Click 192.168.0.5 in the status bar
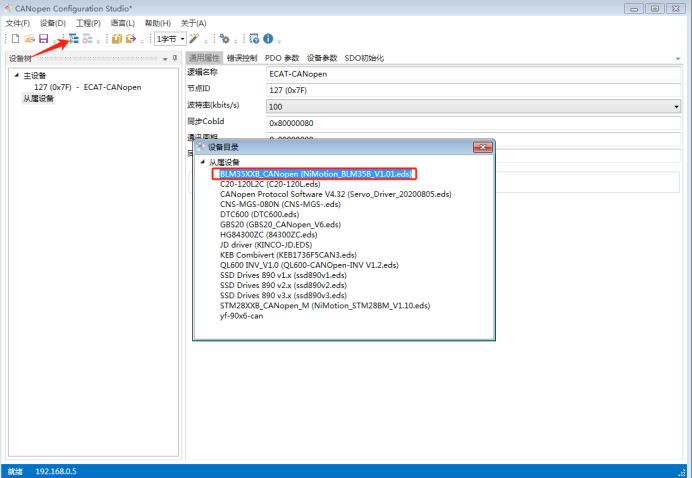Screen dimensions: 692x478 coord(56,471)
